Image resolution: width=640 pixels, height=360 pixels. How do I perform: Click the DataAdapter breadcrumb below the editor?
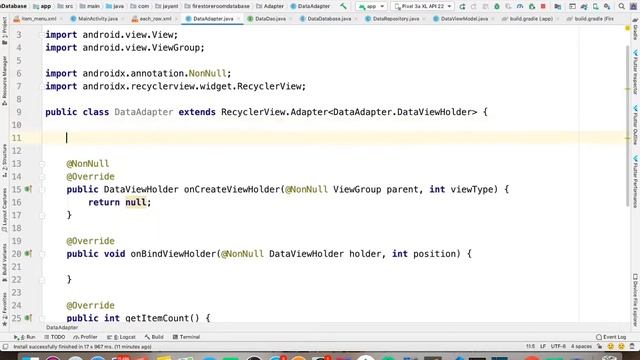point(62,327)
